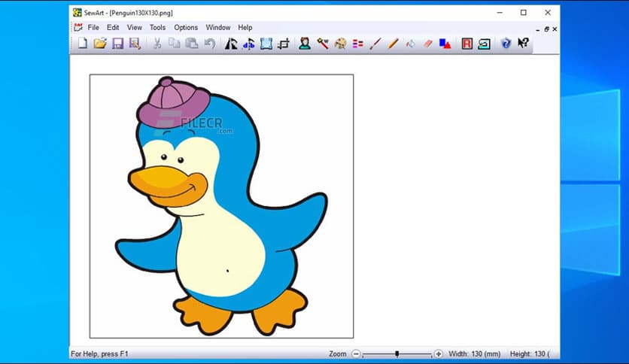
Task: Undo the last action
Action: [209, 44]
